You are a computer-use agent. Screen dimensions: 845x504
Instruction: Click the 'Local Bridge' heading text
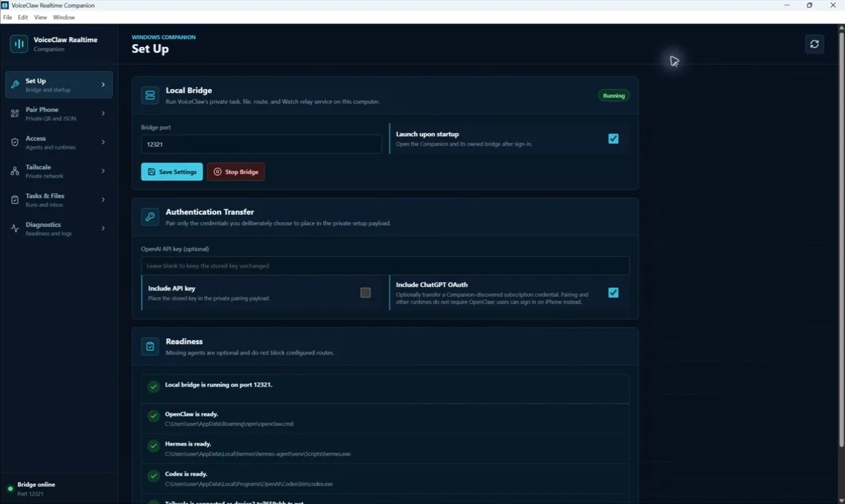point(189,90)
